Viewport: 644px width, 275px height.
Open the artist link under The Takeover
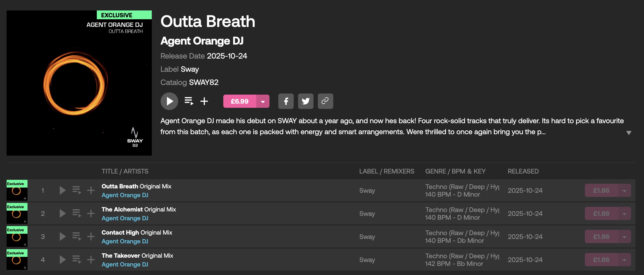click(x=125, y=265)
